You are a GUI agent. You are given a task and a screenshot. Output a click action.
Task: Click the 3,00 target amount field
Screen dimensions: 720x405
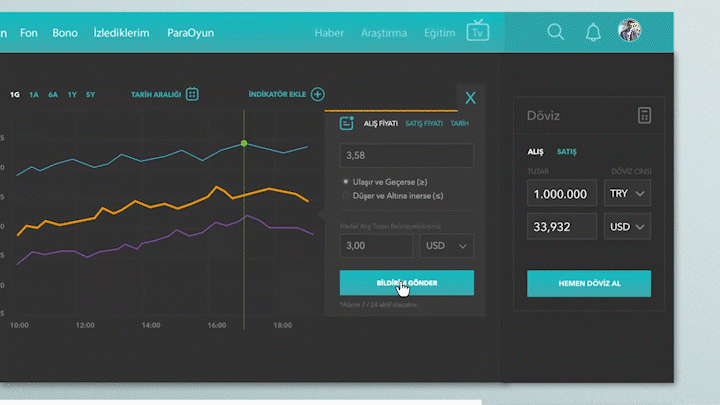(x=377, y=246)
